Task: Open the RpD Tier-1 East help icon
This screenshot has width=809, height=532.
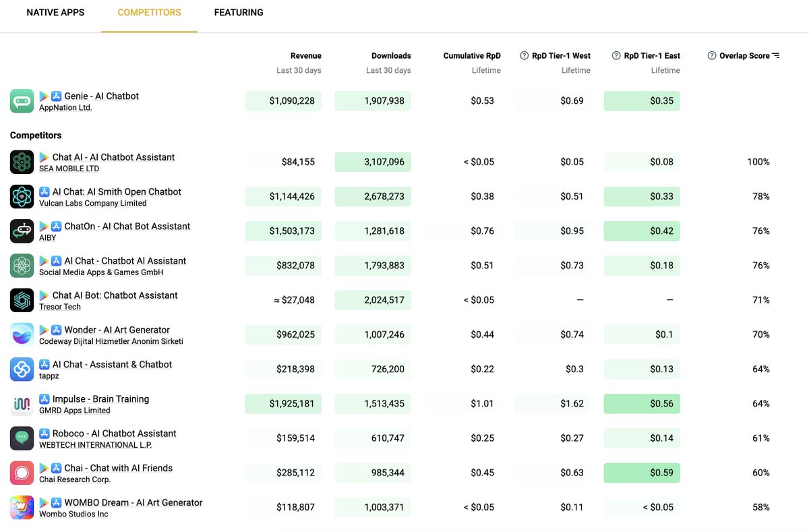Action: tap(616, 55)
